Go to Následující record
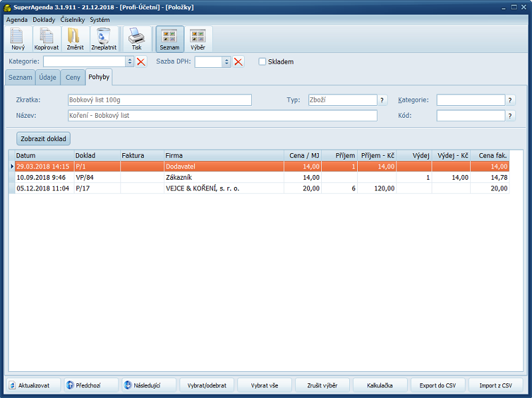532x398 pixels. [x=149, y=385]
